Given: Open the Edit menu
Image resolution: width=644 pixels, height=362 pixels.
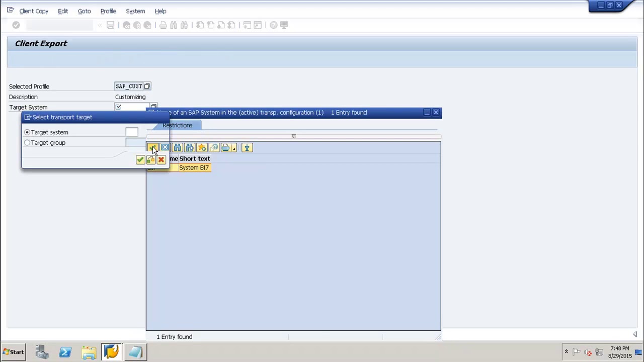Looking at the screenshot, I should coord(63,11).
